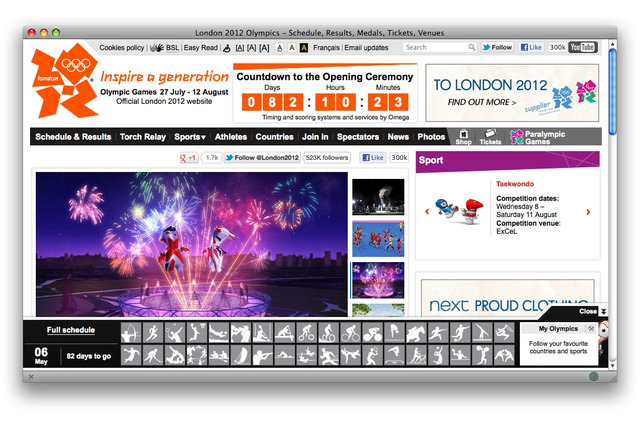Show previous sport with left red arrow
640x426 pixels.
(428, 212)
